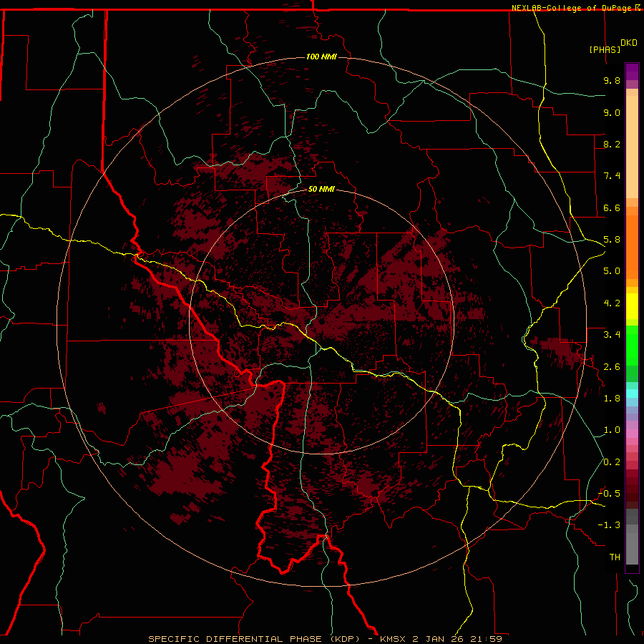Click the purple swatch atop color bar
The height and width of the screenshot is (644, 644).
(x=632, y=72)
